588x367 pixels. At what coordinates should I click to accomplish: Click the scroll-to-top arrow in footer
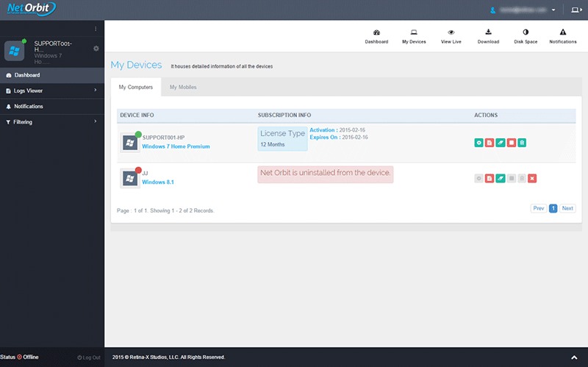(574, 357)
